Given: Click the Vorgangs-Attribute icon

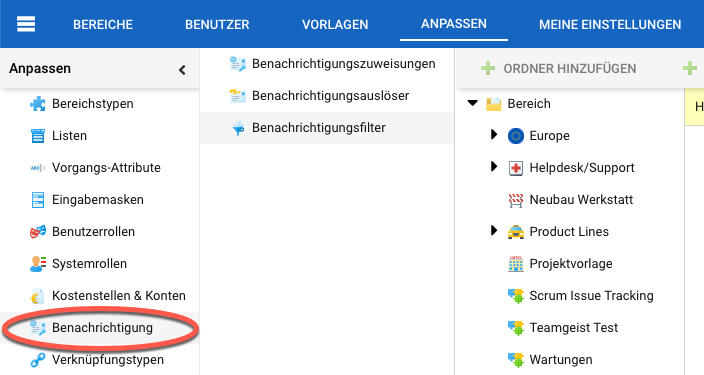Looking at the screenshot, I should tap(38, 168).
